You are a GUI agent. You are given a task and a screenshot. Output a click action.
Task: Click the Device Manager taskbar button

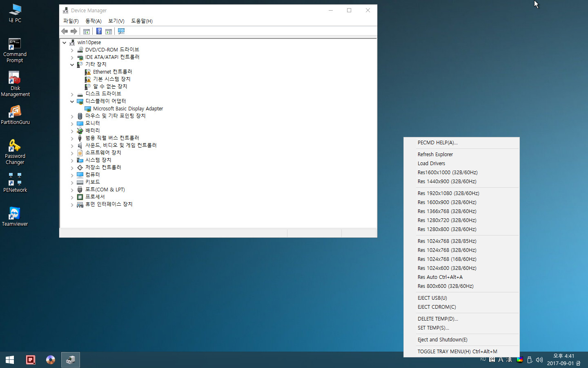pos(71,360)
